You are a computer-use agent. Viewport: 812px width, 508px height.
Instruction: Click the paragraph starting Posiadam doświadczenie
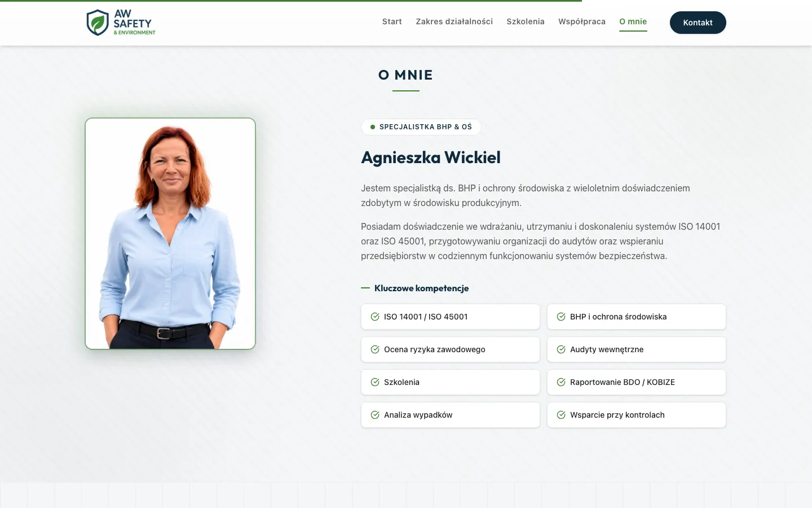[541, 241]
